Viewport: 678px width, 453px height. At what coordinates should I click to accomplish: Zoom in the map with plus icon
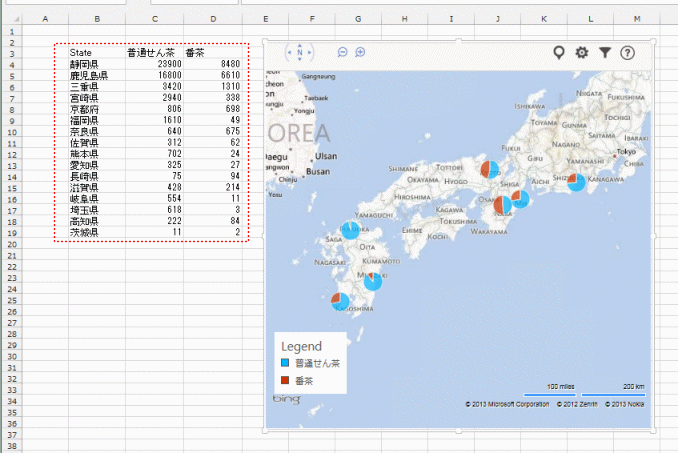point(360,52)
